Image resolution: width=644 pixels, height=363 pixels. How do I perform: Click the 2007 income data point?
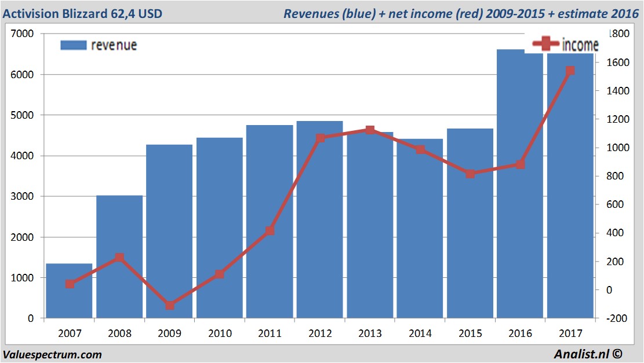tap(70, 284)
